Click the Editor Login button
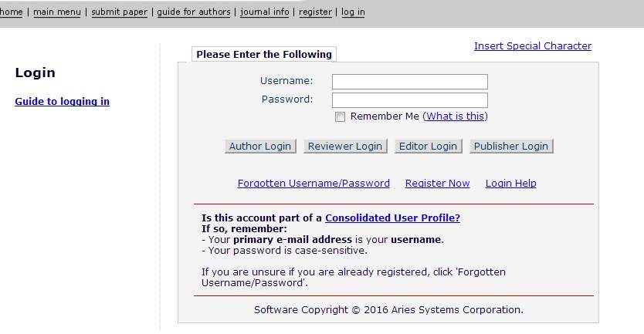644x334 pixels. tap(428, 147)
